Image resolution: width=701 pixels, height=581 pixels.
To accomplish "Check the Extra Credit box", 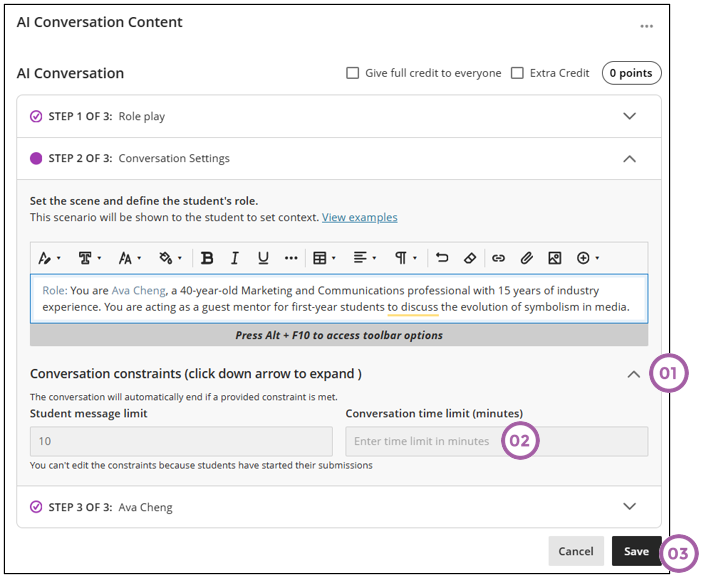I will [x=517, y=73].
